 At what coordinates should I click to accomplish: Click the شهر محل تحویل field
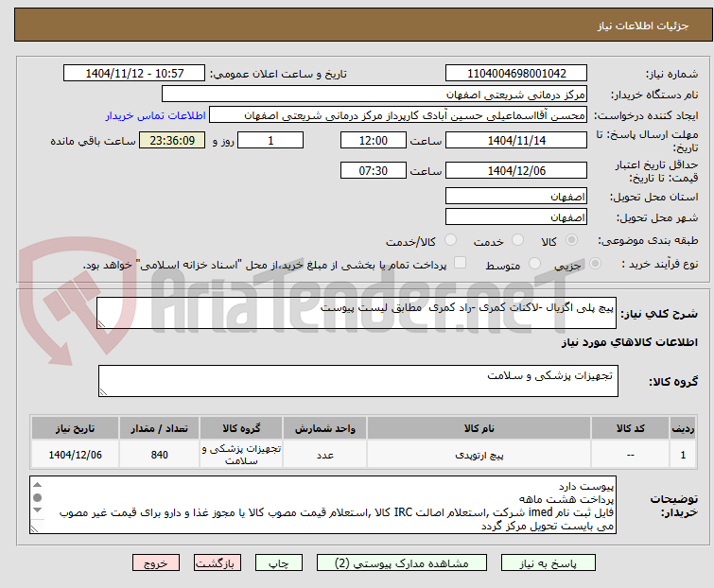coord(516,217)
